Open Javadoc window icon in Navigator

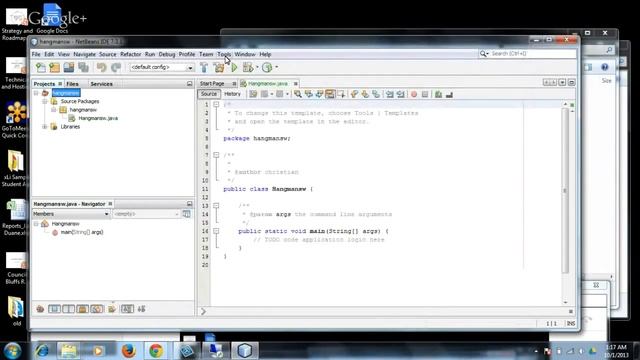point(187,214)
